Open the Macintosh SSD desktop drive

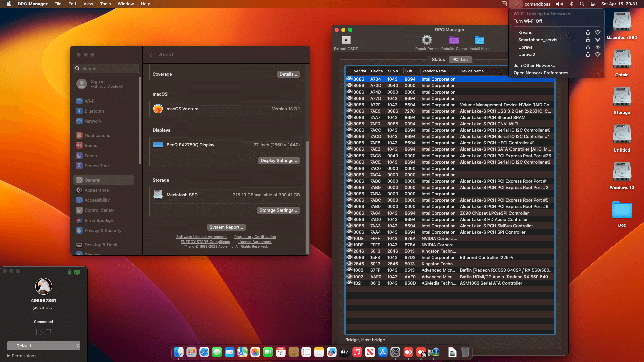tap(622, 21)
